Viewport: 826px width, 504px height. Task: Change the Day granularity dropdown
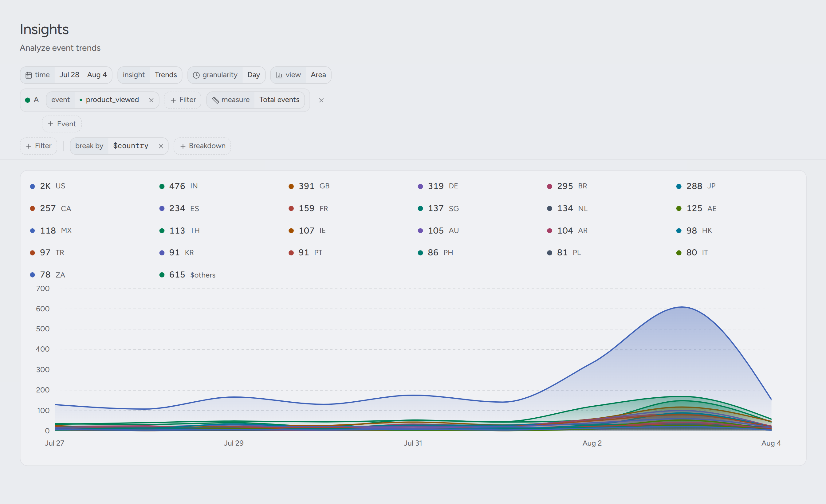pos(254,75)
